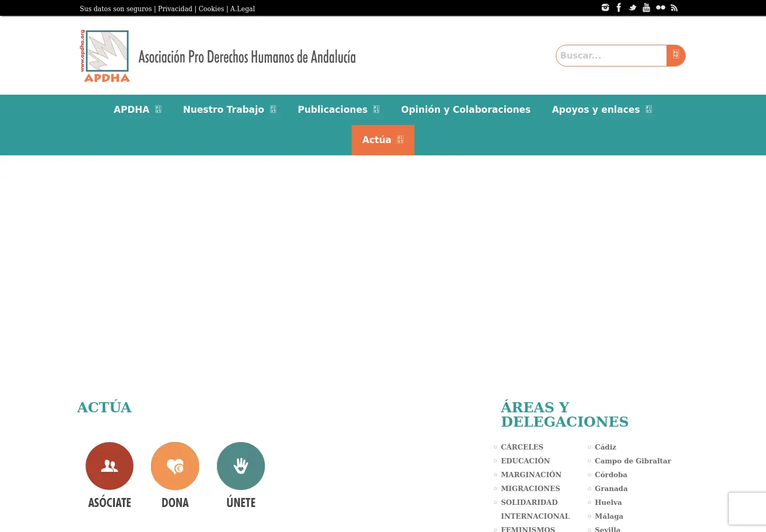This screenshot has width=766, height=532.
Task: Open the Privacidad link
Action: pyautogui.click(x=175, y=9)
